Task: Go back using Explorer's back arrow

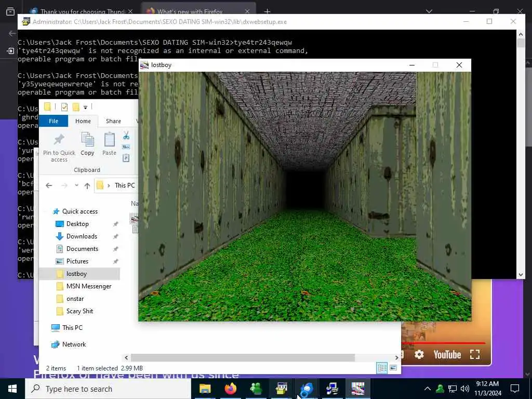Action: [49, 185]
